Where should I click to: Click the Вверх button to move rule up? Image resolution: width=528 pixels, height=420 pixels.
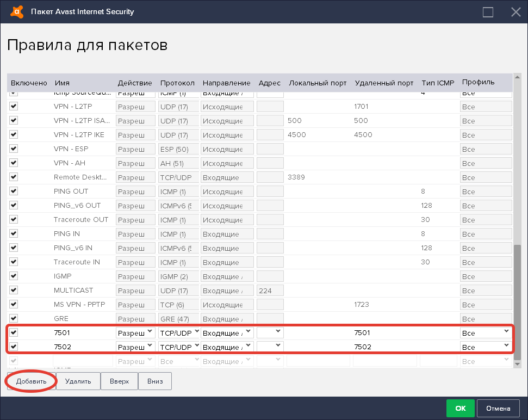click(119, 381)
